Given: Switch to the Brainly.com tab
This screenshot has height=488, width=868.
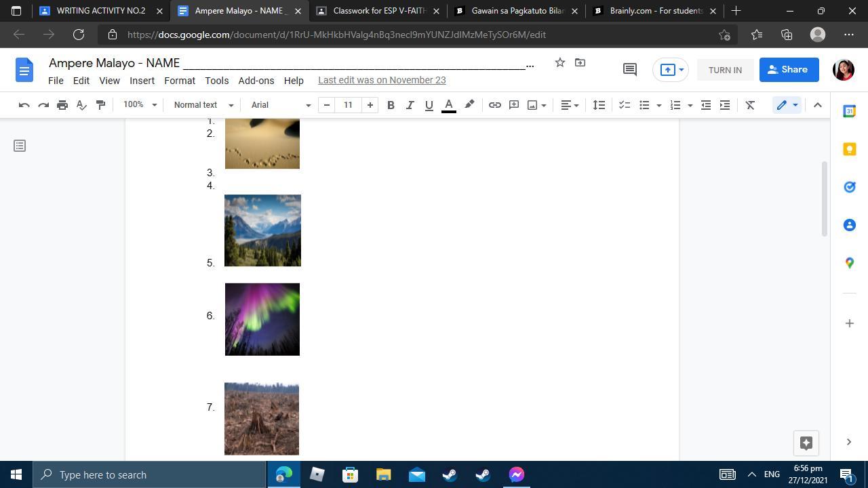Looking at the screenshot, I should pos(654,11).
